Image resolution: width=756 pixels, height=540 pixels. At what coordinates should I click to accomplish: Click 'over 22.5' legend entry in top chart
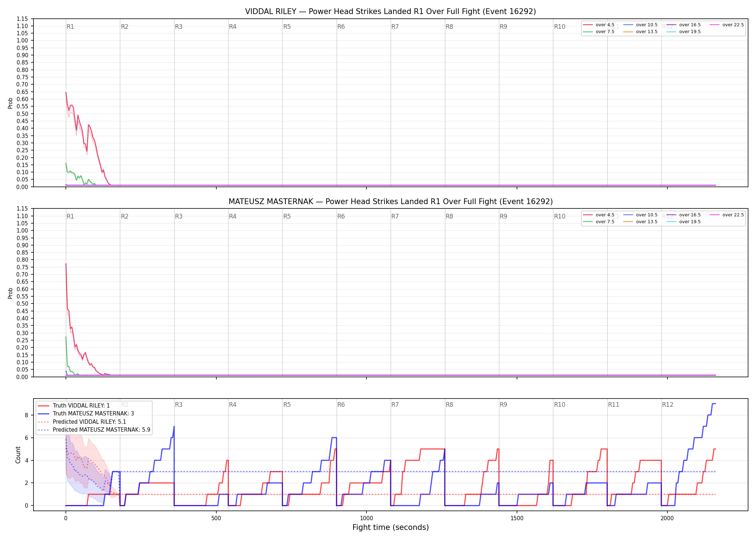pyautogui.click(x=727, y=25)
